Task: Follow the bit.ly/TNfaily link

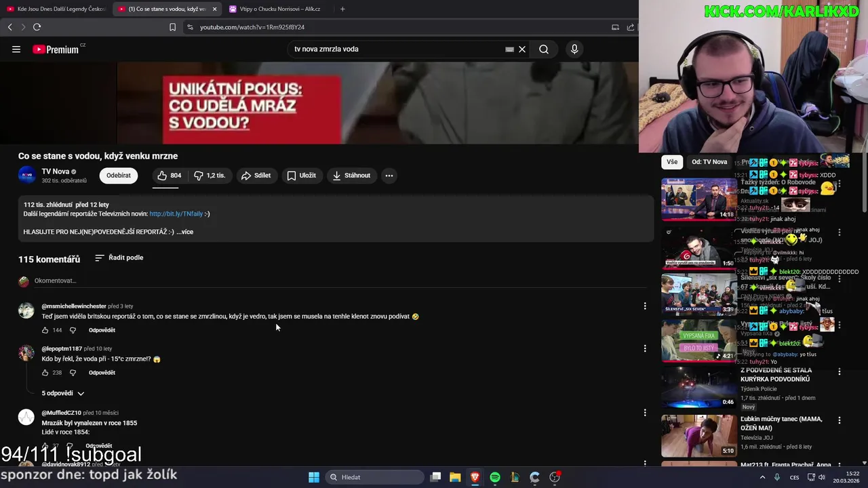Action: pyautogui.click(x=176, y=213)
